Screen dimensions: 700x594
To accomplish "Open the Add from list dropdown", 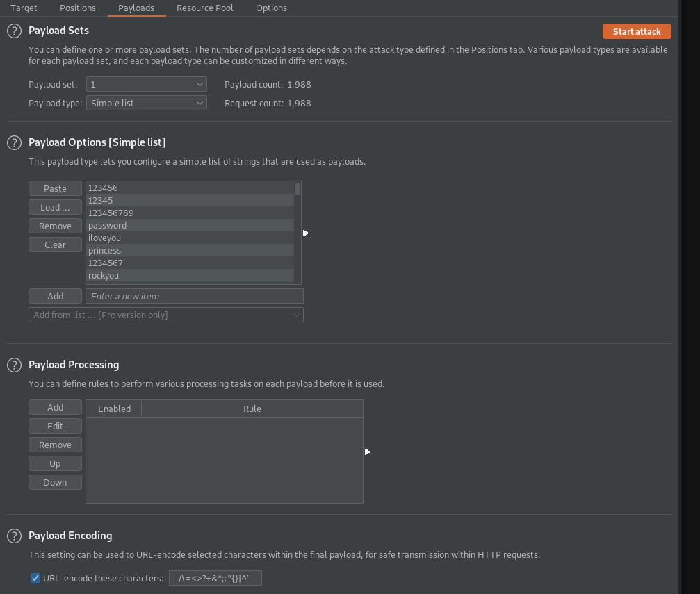I will tap(165, 315).
